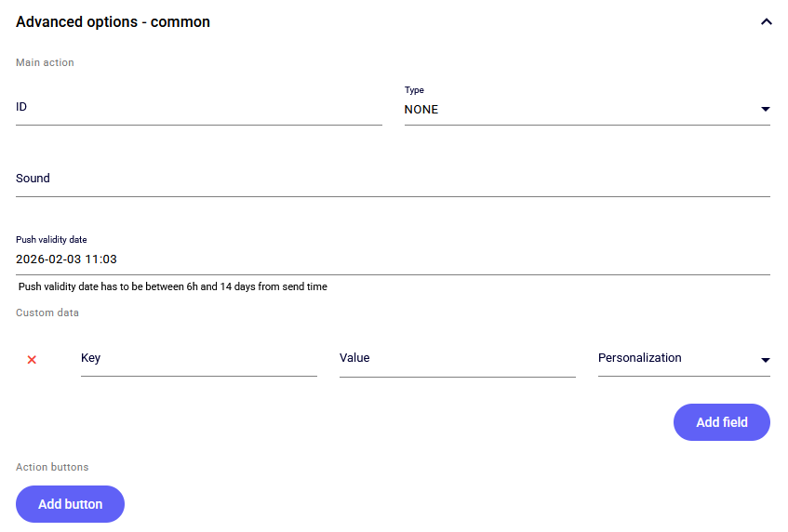
Task: Click the Main action section label
Action: coord(45,63)
